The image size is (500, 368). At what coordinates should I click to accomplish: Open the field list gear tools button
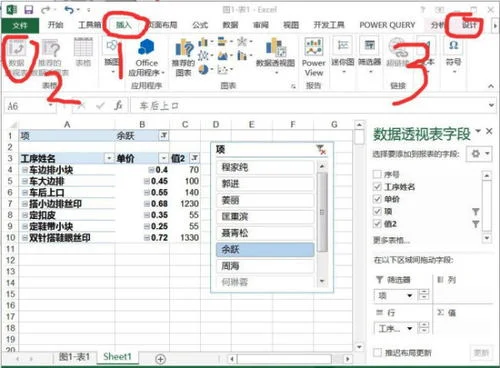click(479, 154)
